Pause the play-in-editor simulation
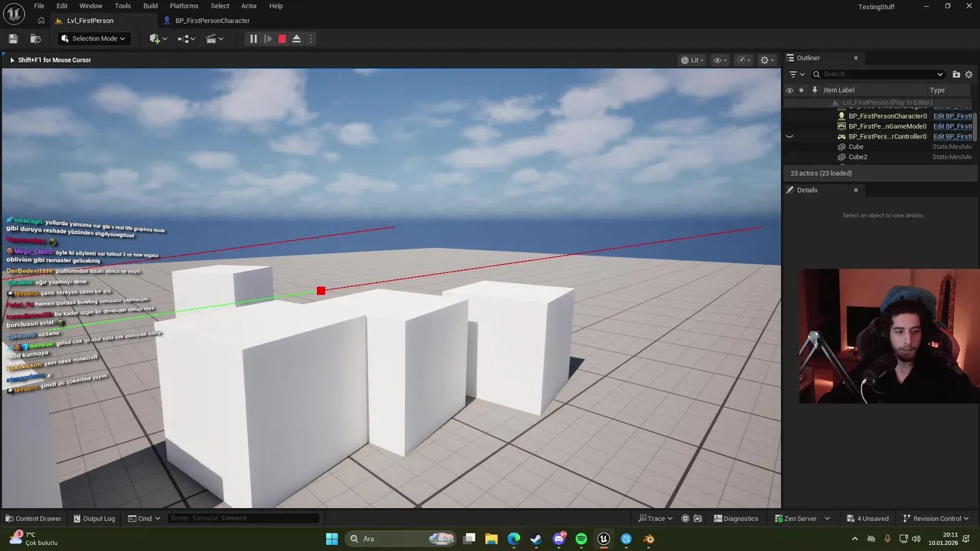 pos(253,39)
